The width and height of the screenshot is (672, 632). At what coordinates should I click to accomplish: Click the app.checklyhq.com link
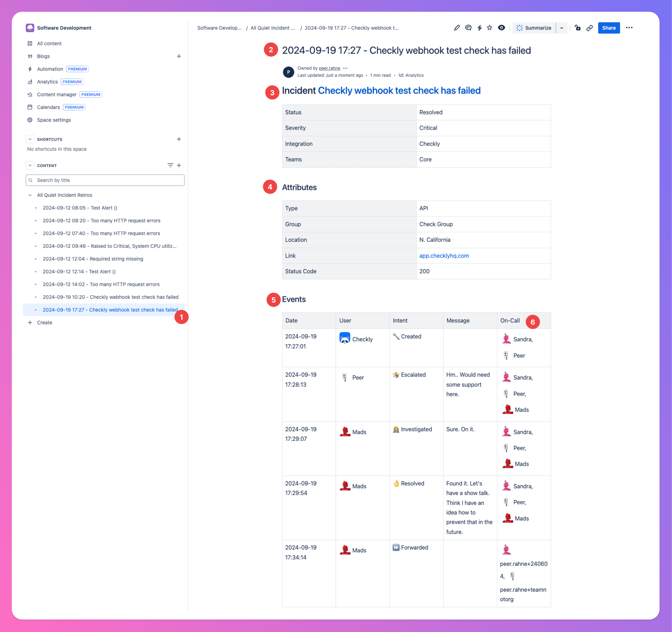pos(444,256)
